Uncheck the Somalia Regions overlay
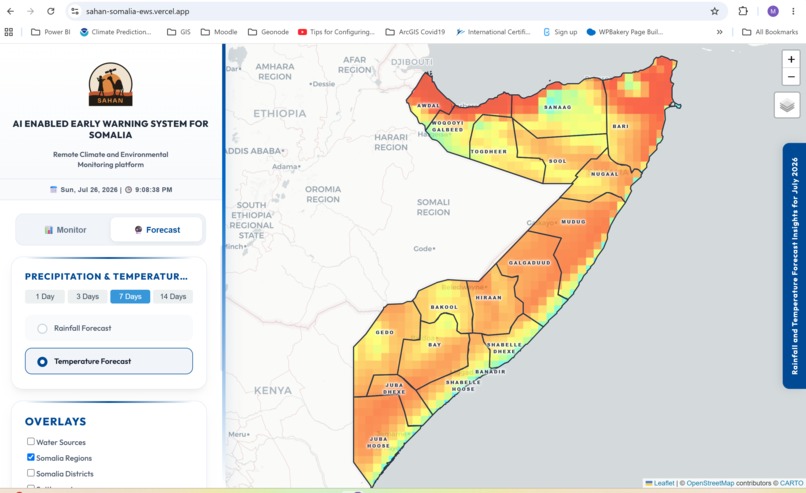The width and height of the screenshot is (806, 493). (x=31, y=457)
